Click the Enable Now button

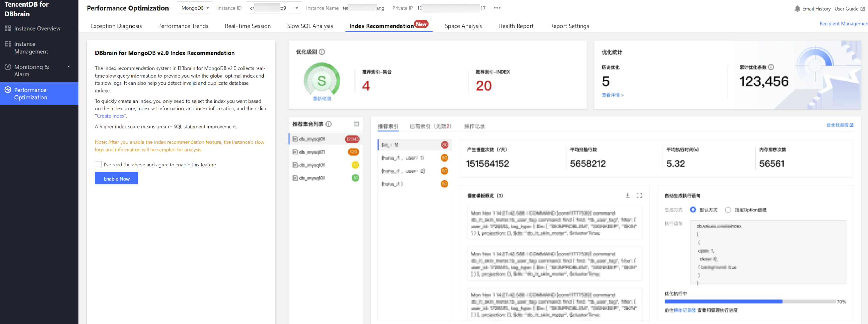pyautogui.click(x=116, y=179)
